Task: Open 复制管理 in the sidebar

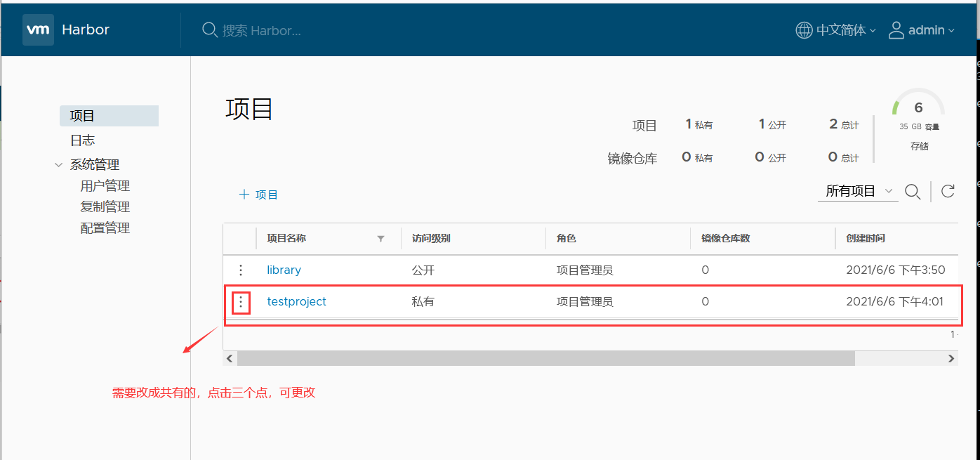Action: click(105, 207)
